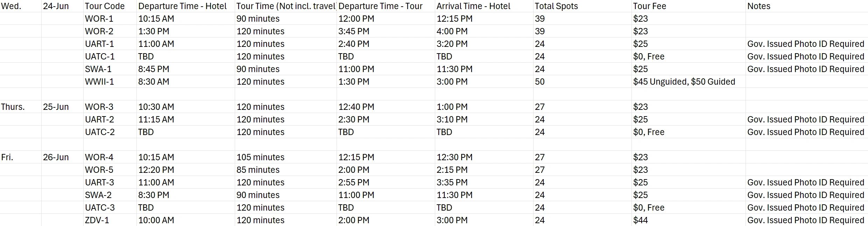
Task: Click the WWII-1 tour code cell
Action: click(99, 82)
